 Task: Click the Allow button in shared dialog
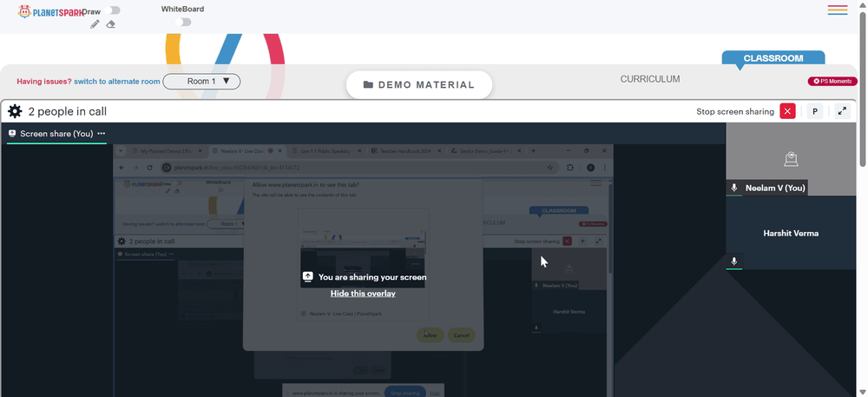point(431,335)
